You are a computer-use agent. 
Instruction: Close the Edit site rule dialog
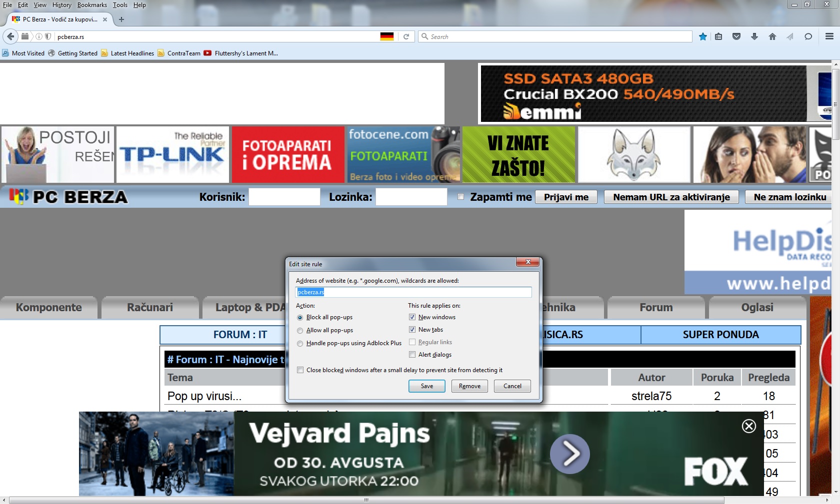pyautogui.click(x=527, y=262)
